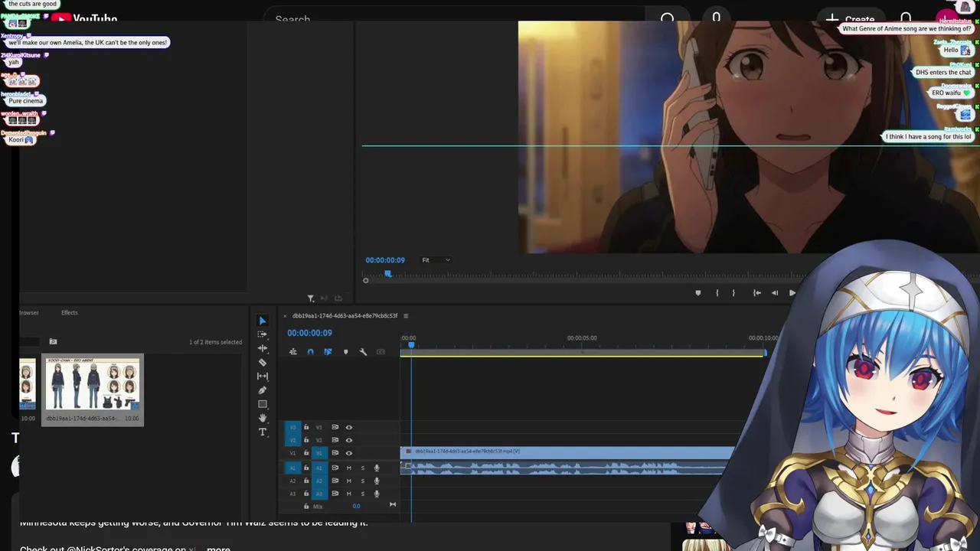Screen dimensions: 980x551
Task: Solo audio track A2
Action: click(x=362, y=481)
